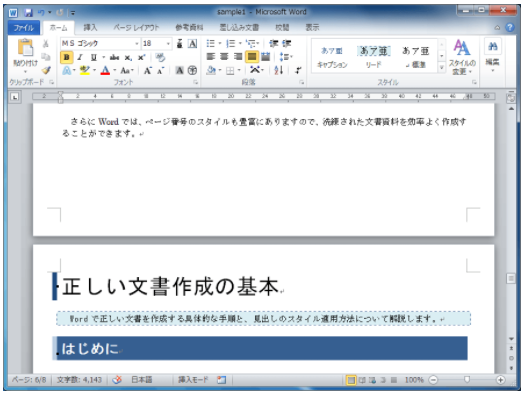Click the Align Left icon
The image size is (522, 394).
pos(210,57)
